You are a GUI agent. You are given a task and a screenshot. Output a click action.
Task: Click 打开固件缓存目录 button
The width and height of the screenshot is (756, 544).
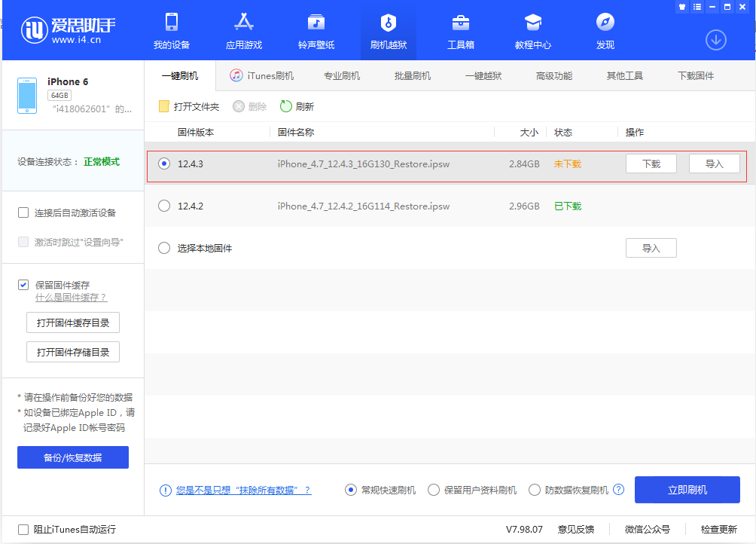point(73,322)
